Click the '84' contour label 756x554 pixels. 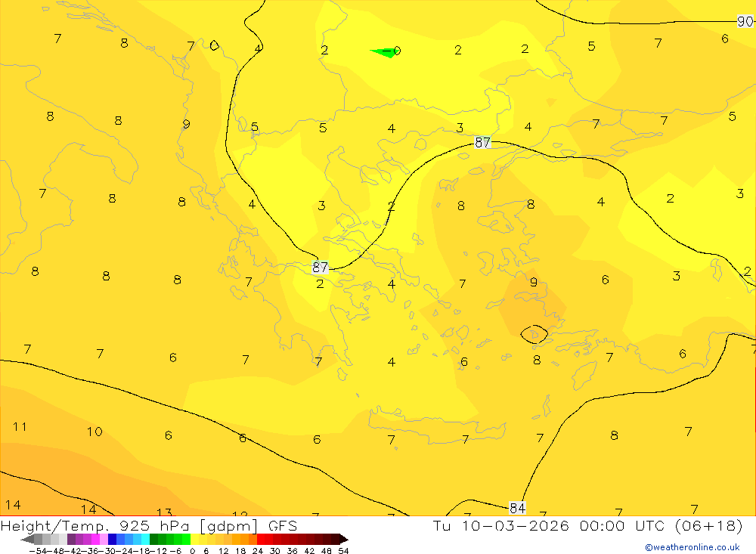point(517,508)
